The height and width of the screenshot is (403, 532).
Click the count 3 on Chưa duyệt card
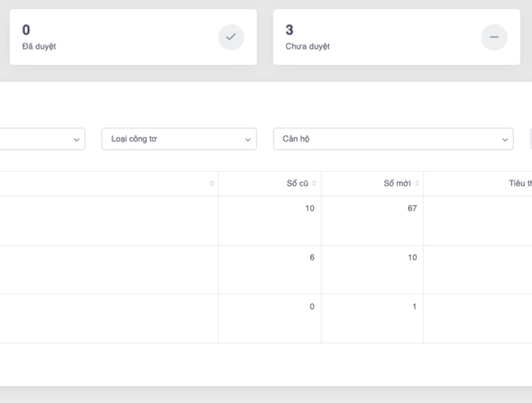point(289,30)
